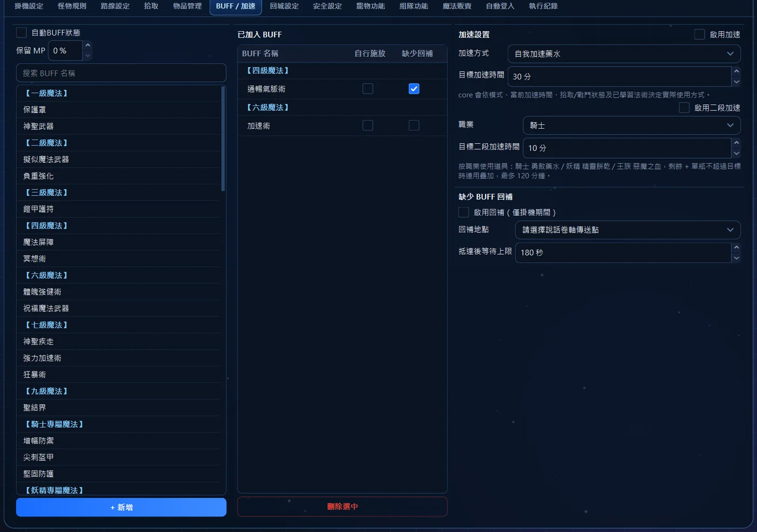Select 增幅防禦 in the BUFF list
Image resolution: width=757 pixels, height=532 pixels.
[x=118, y=441]
